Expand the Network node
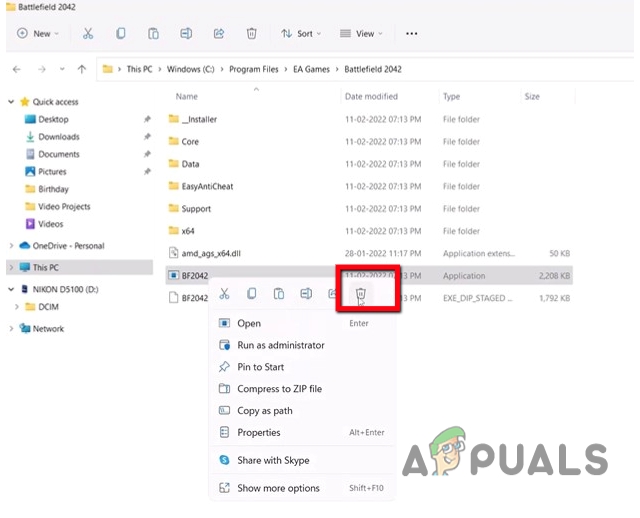640x518 pixels. (11, 329)
